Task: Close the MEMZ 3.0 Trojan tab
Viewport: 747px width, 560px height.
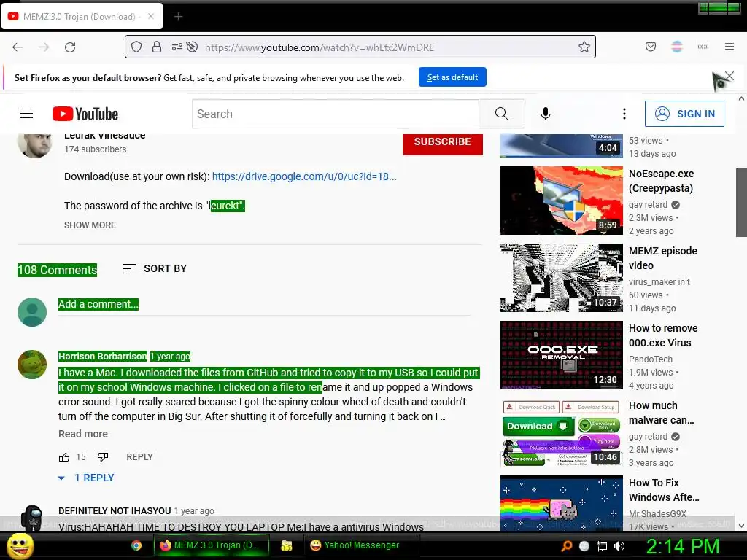Action: 151,16
